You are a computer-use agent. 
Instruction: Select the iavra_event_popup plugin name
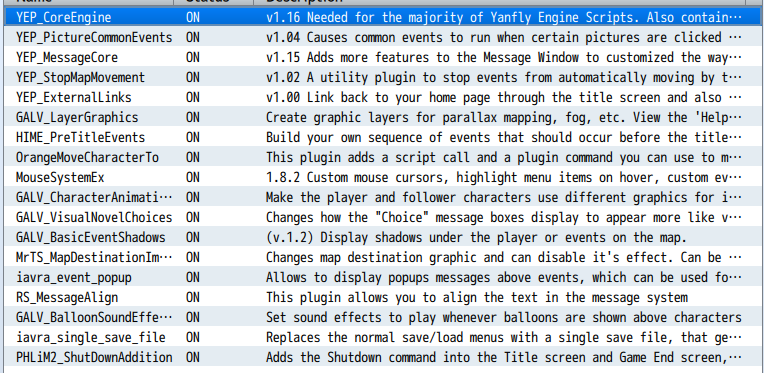(x=74, y=277)
